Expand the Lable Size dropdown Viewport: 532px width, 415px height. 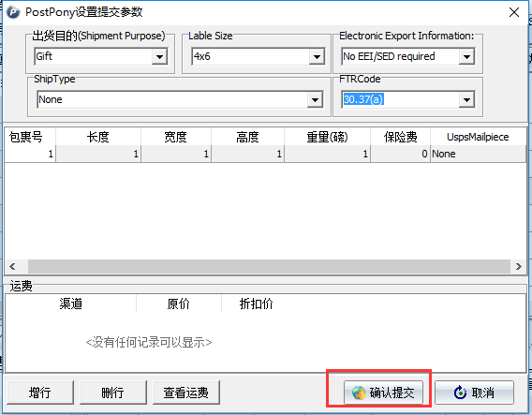click(x=317, y=56)
